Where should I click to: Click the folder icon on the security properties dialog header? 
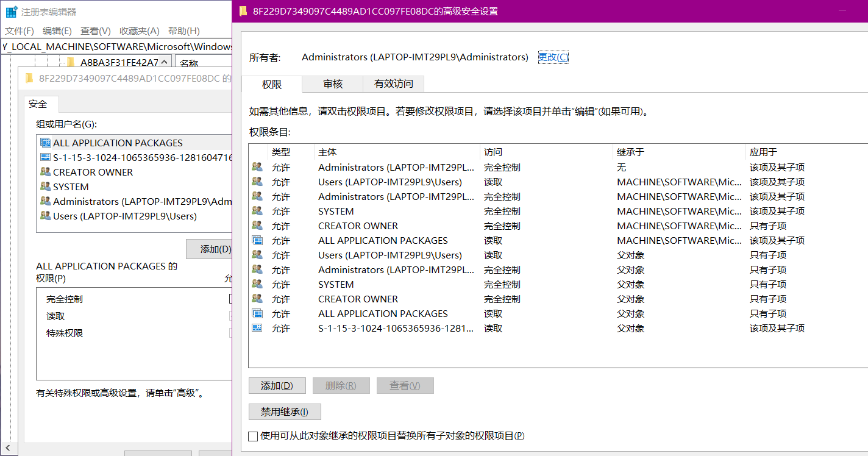pyautogui.click(x=29, y=77)
